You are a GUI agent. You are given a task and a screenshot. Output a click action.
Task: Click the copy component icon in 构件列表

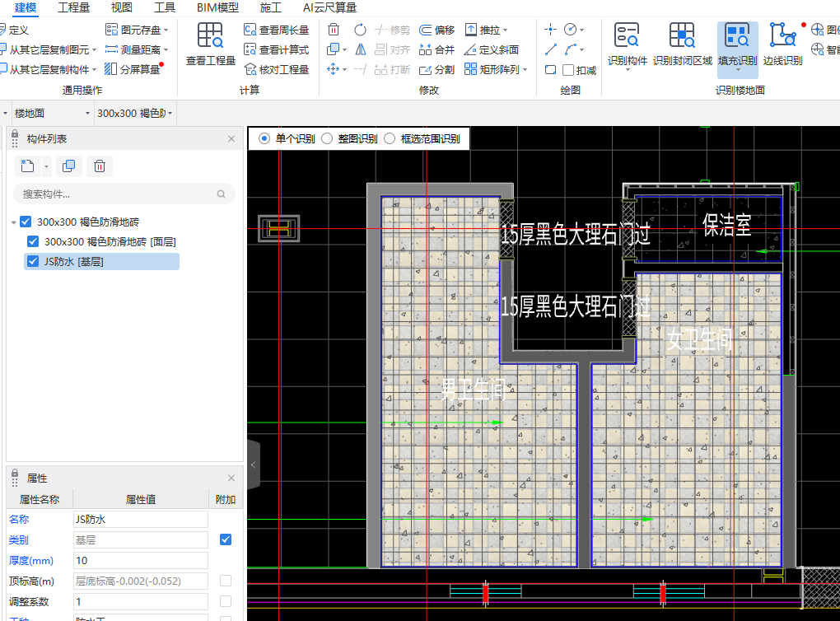click(69, 166)
